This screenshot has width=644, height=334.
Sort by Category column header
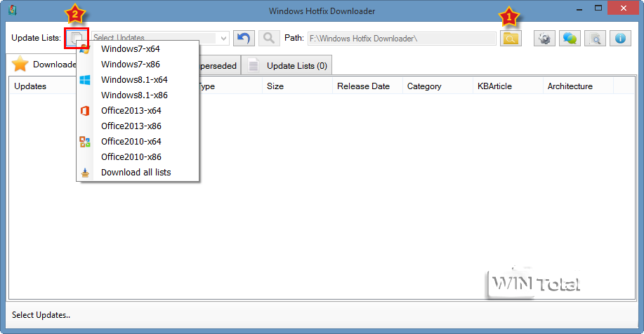(x=438, y=86)
